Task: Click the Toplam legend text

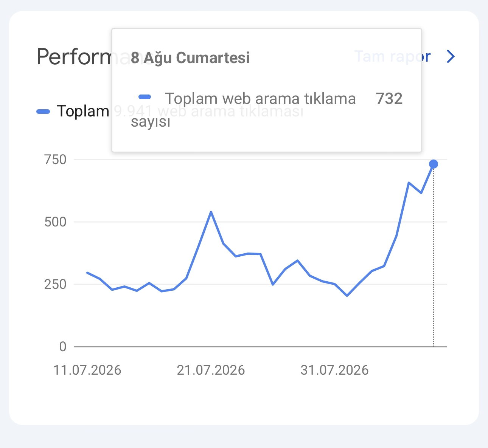Action: click(x=83, y=112)
